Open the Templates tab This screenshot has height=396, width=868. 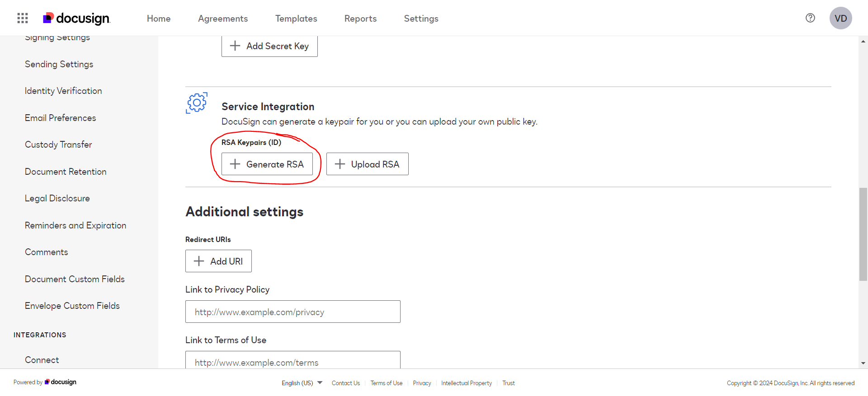pyautogui.click(x=296, y=19)
